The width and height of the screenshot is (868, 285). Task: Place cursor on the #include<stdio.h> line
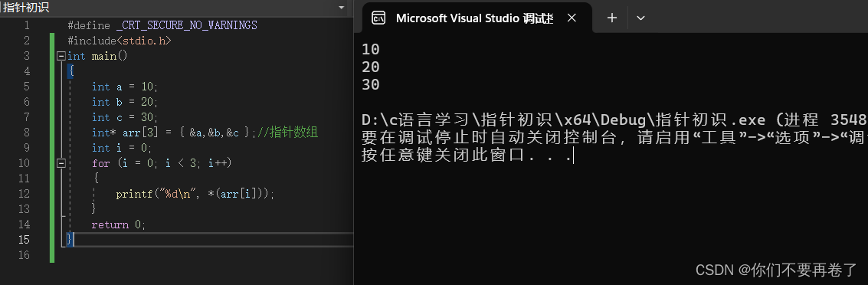point(120,41)
